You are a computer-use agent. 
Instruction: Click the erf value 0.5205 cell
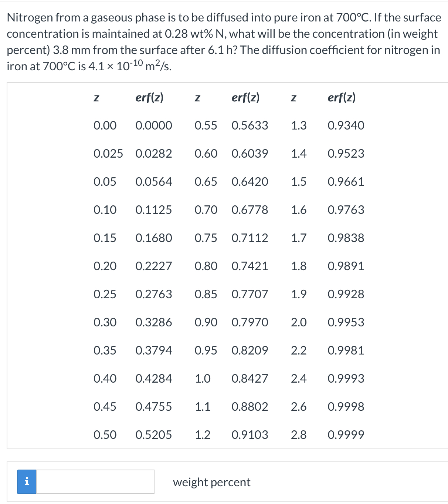click(x=154, y=435)
